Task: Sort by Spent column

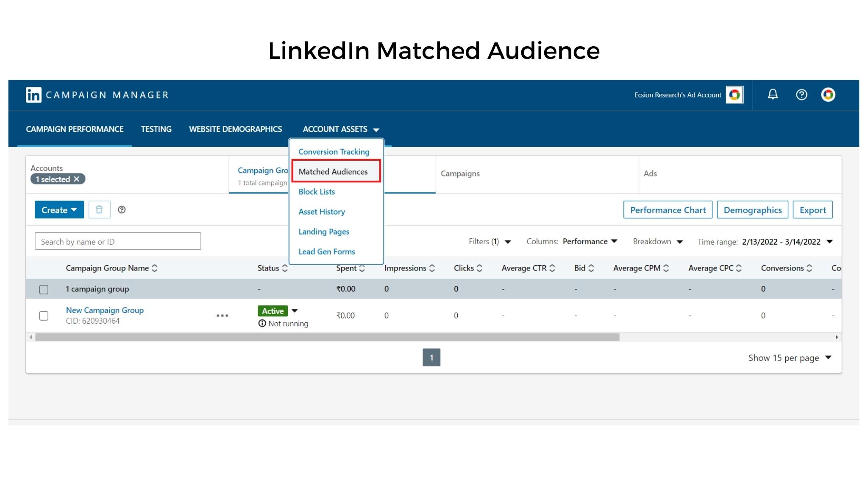Action: pos(350,268)
